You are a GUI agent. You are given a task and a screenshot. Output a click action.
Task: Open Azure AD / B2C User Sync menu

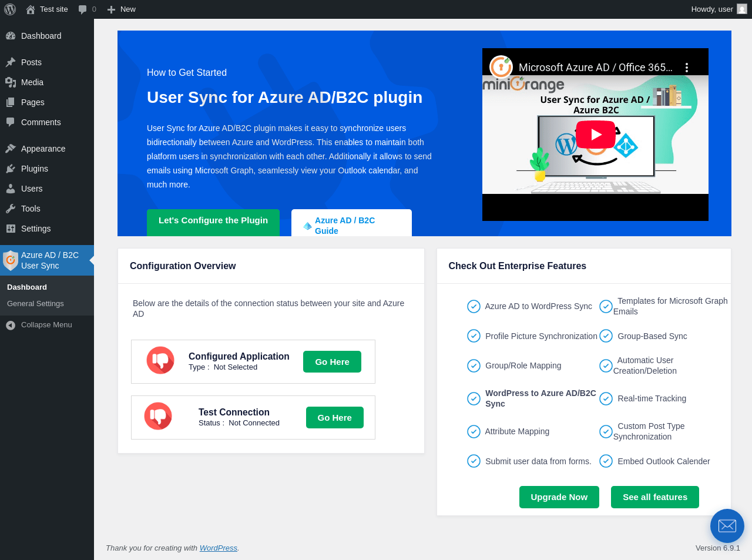click(47, 260)
